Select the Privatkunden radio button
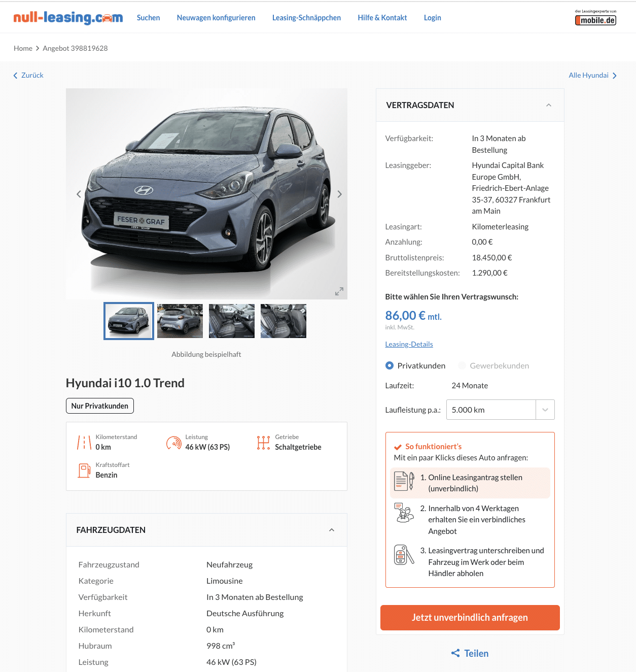This screenshot has height=672, width=636. [390, 365]
